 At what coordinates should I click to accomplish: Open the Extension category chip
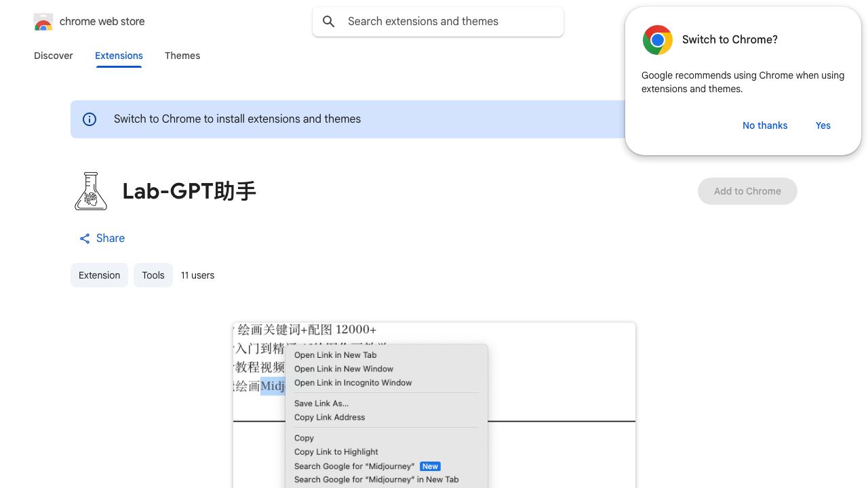(99, 275)
